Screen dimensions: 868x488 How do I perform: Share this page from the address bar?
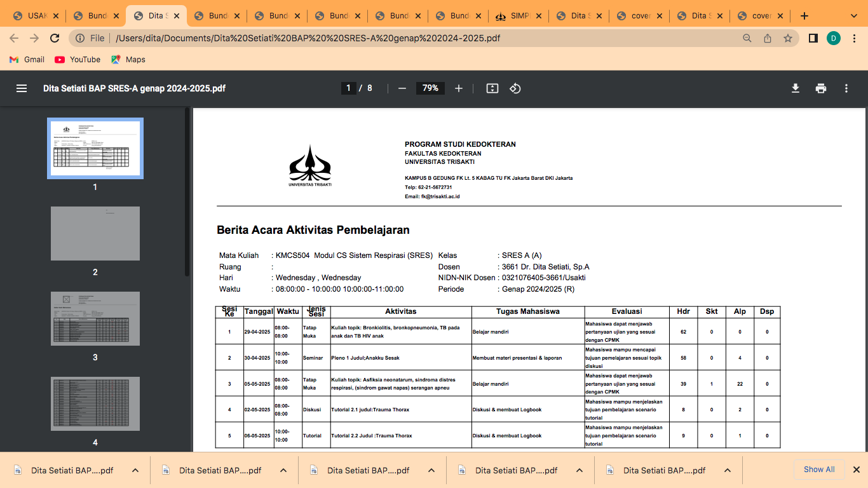click(768, 38)
